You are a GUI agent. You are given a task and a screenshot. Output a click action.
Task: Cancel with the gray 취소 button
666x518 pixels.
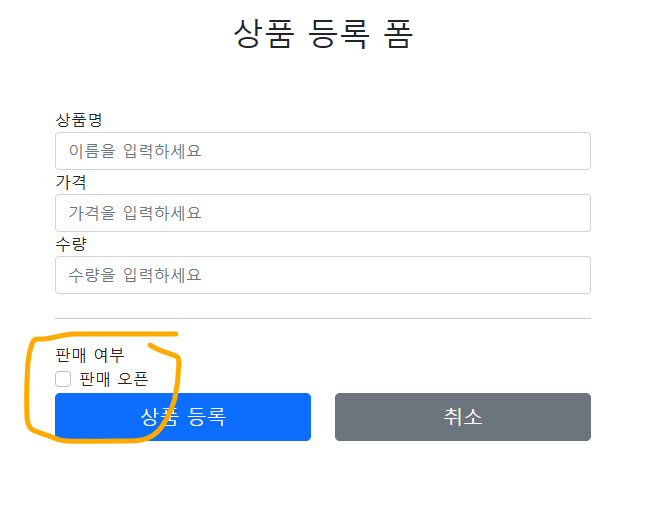point(463,417)
